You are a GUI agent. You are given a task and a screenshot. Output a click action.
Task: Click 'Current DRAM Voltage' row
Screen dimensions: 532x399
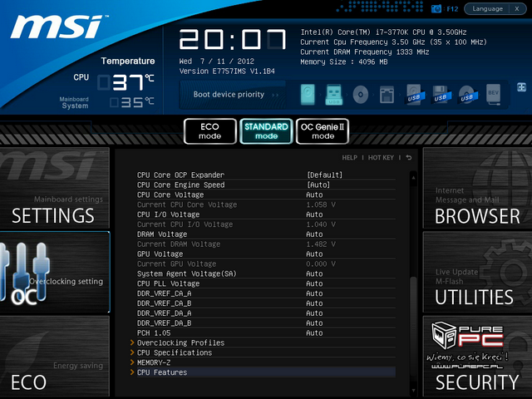click(x=266, y=244)
